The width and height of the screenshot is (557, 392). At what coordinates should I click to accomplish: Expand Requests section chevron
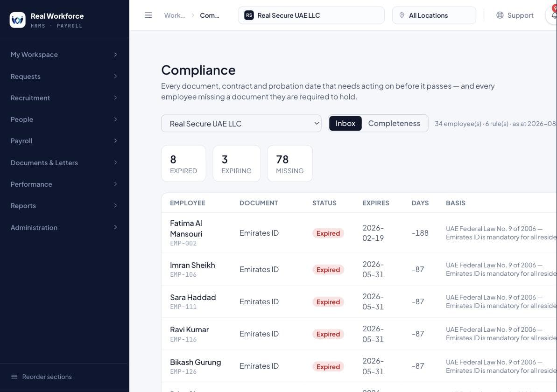115,77
